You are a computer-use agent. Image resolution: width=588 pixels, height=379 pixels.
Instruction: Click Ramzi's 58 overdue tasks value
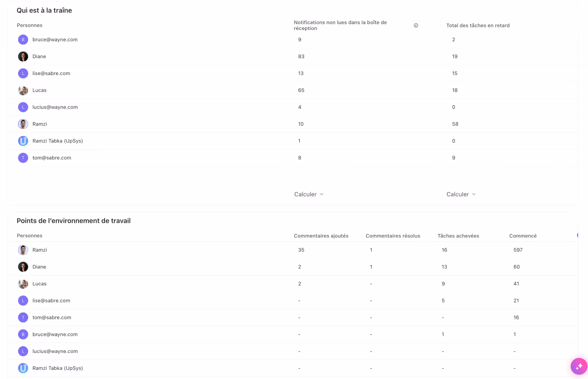455,124
